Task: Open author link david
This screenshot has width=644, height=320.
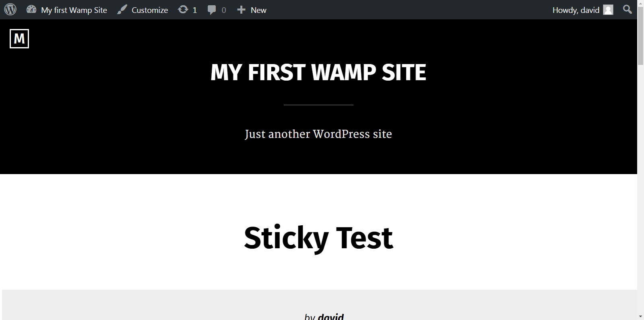Action: (x=331, y=317)
